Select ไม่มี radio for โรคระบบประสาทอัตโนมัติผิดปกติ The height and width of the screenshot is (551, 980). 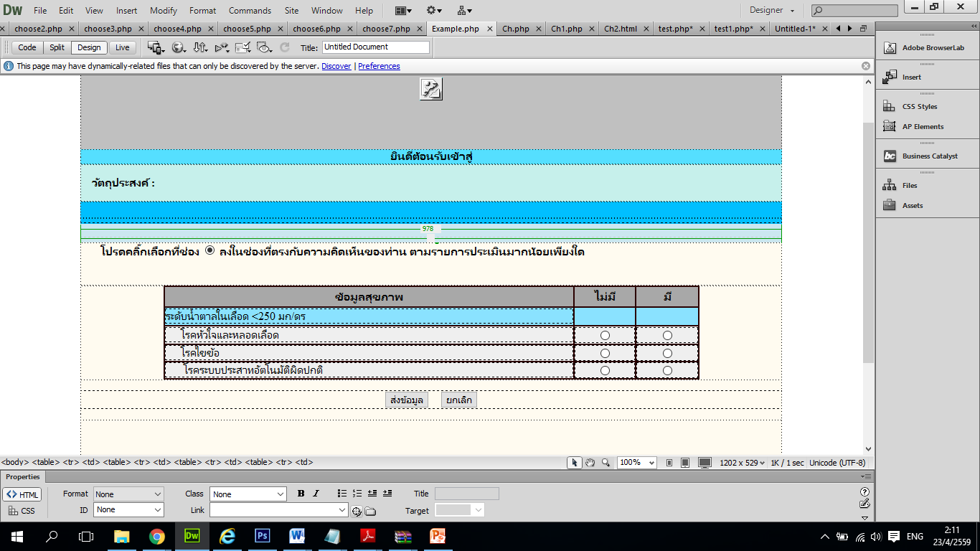[x=605, y=370]
